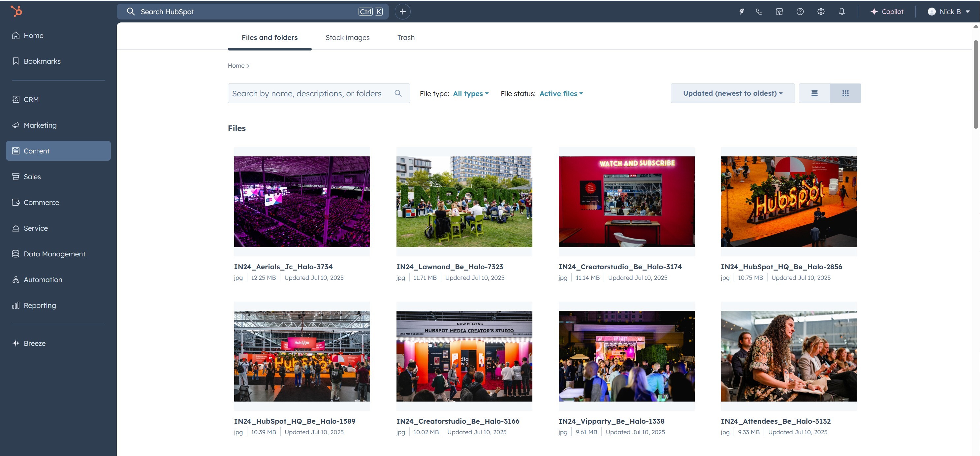
Task: Click the magnifier in the file search box
Action: pyautogui.click(x=398, y=93)
